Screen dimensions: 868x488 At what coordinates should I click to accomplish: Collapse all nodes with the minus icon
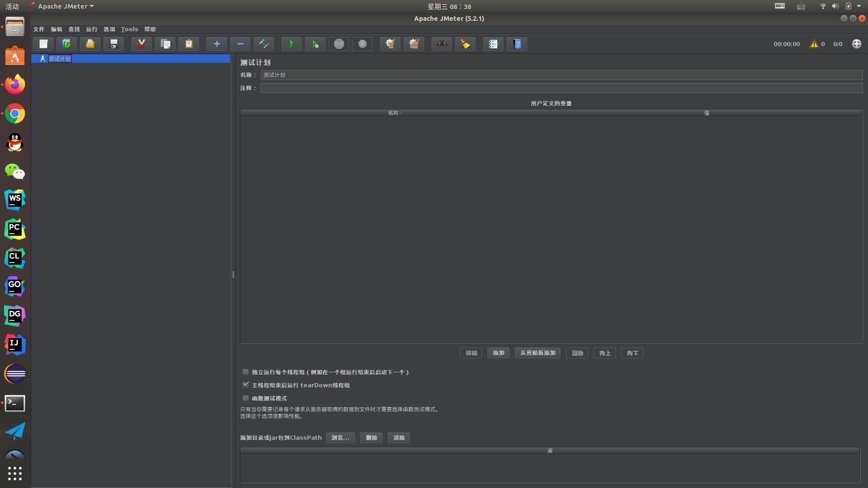click(x=240, y=44)
